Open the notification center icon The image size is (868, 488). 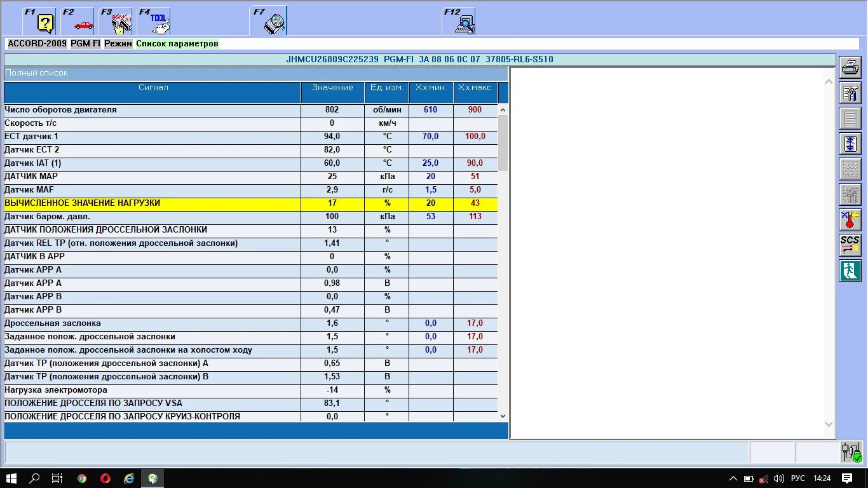coord(847,478)
